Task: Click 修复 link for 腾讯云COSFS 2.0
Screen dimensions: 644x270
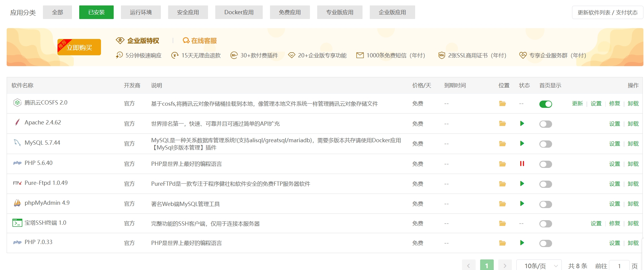Action: coord(614,104)
